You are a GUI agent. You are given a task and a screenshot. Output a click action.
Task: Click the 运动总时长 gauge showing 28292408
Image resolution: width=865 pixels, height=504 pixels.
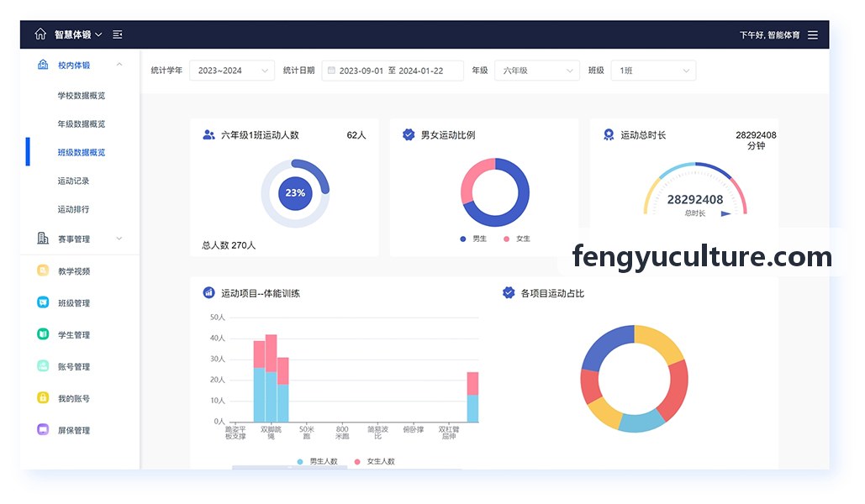tap(695, 190)
